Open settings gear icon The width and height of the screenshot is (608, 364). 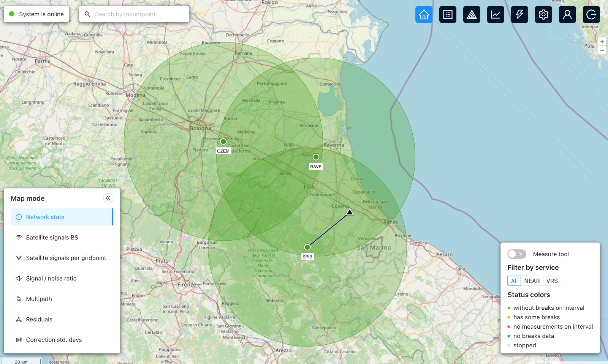[x=543, y=15]
